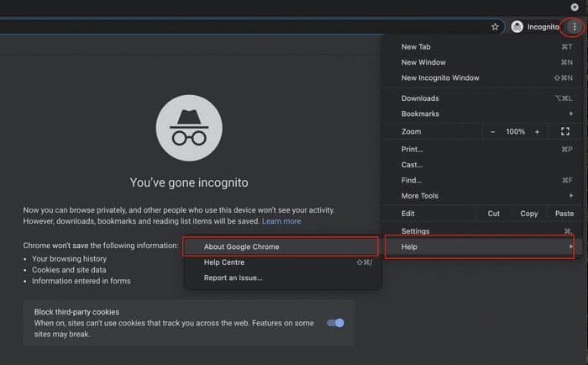Choose New Window menu entry
Screen dimensions: 588x365
pyautogui.click(x=483, y=62)
